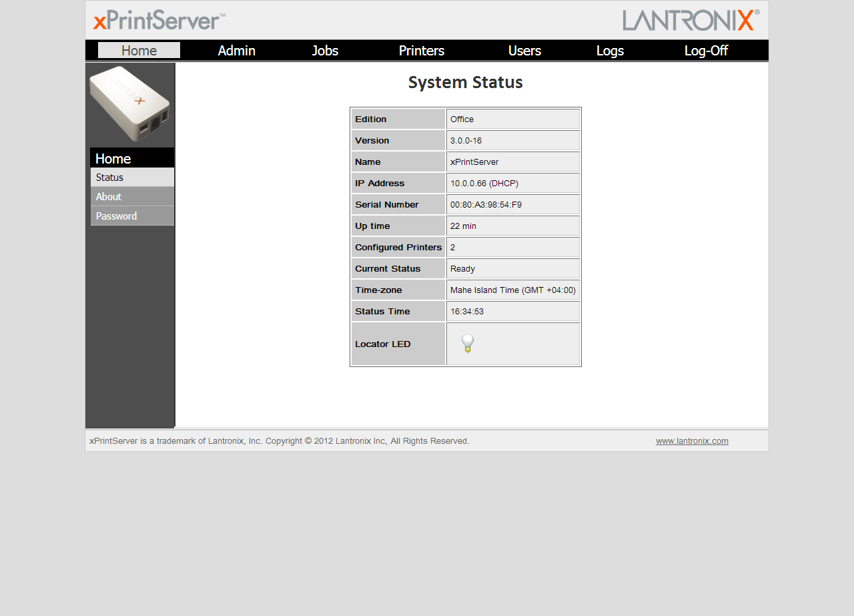Click the 'Edition' row label

(371, 119)
